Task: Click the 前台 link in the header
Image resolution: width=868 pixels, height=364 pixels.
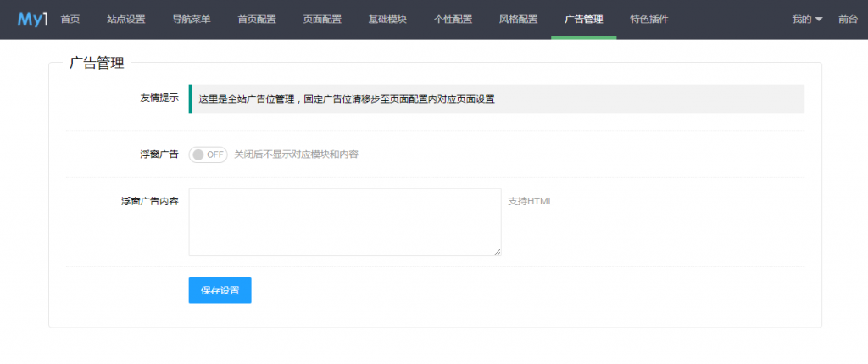Action: click(x=848, y=20)
